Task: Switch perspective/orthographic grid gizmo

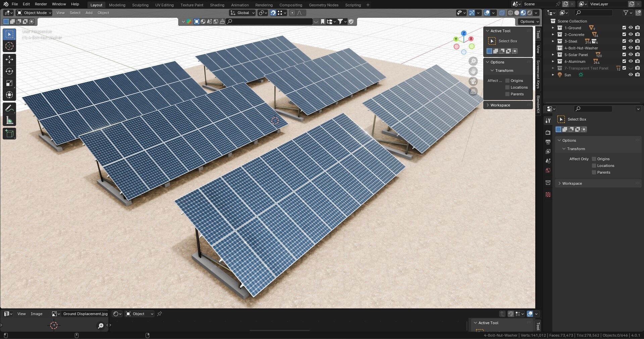Action: point(473,91)
